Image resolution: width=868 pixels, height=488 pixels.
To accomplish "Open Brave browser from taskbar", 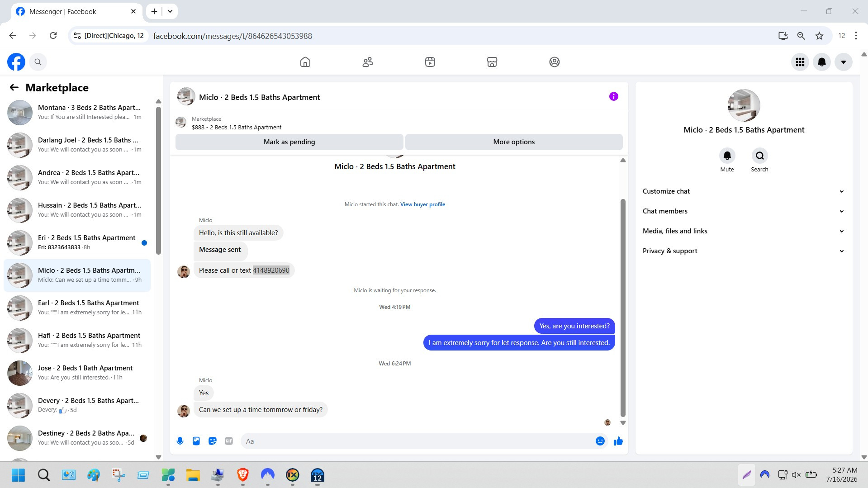I will click(x=243, y=475).
